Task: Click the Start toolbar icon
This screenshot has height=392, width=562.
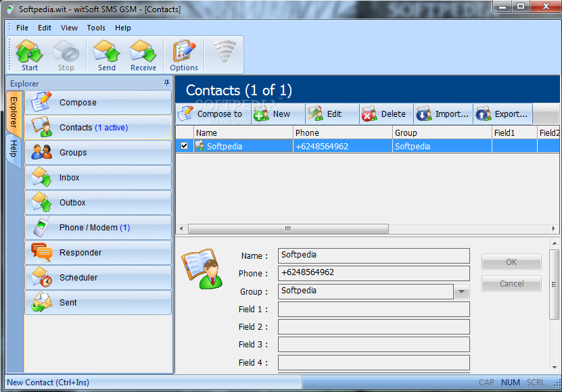Action: pyautogui.click(x=29, y=55)
